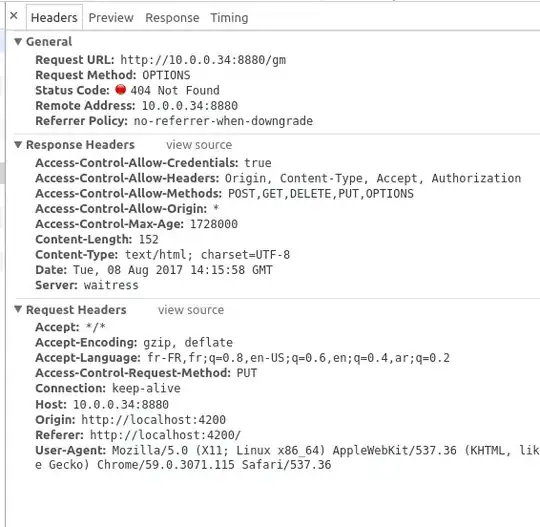Click view source next to Request Headers
Image resolution: width=540 pixels, height=527 pixels.
point(191,310)
